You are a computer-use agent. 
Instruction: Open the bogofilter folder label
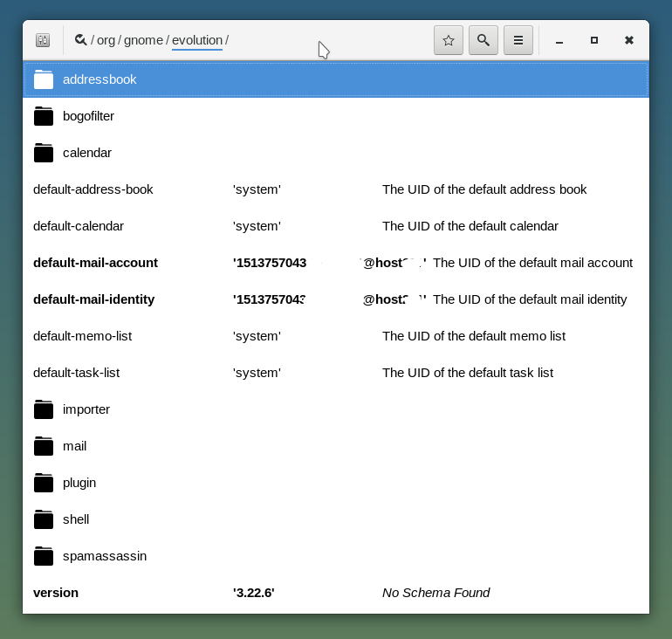click(88, 116)
